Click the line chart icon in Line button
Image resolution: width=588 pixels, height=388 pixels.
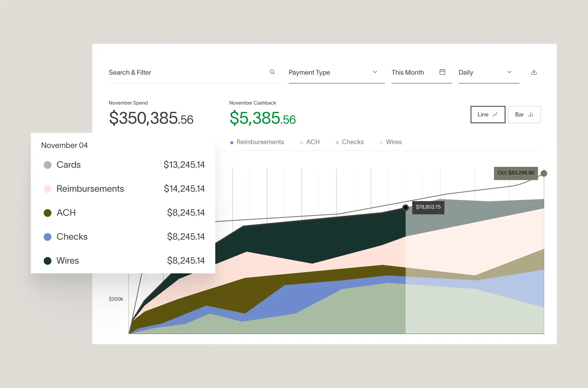(x=495, y=115)
